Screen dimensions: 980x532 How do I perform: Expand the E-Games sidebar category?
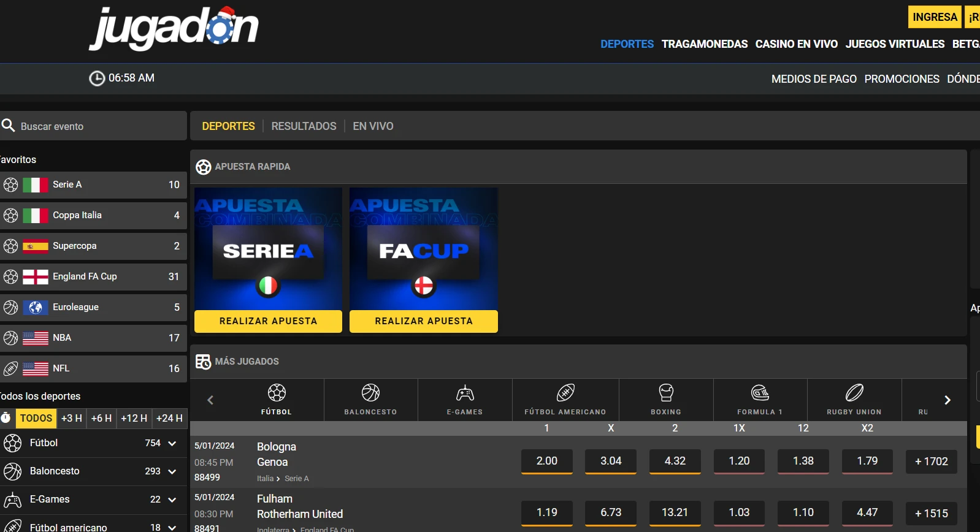(172, 500)
